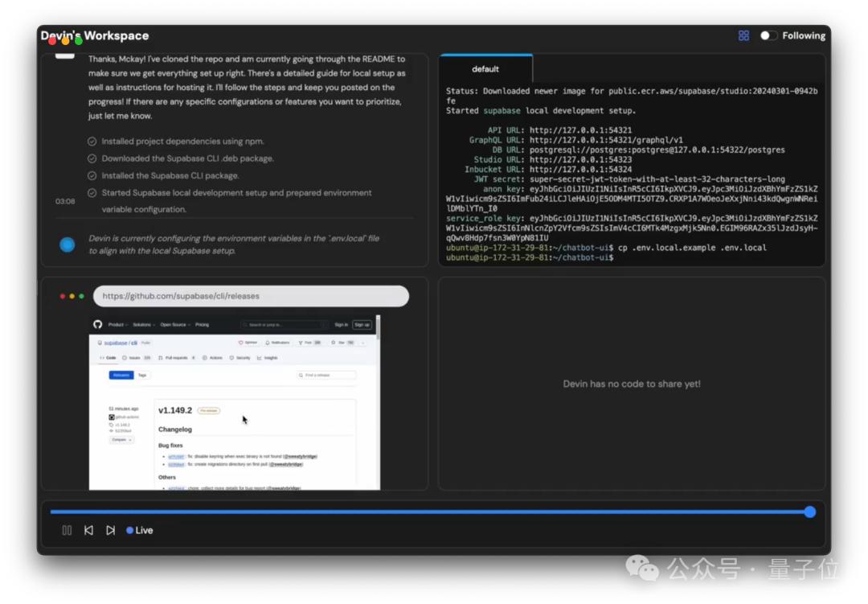Open the Sign in link

coord(341,325)
